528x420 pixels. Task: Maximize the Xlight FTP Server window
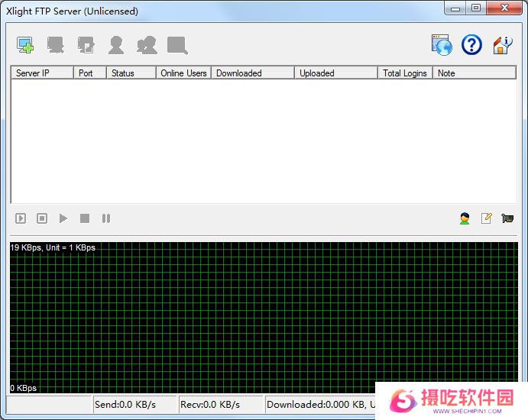click(x=476, y=8)
